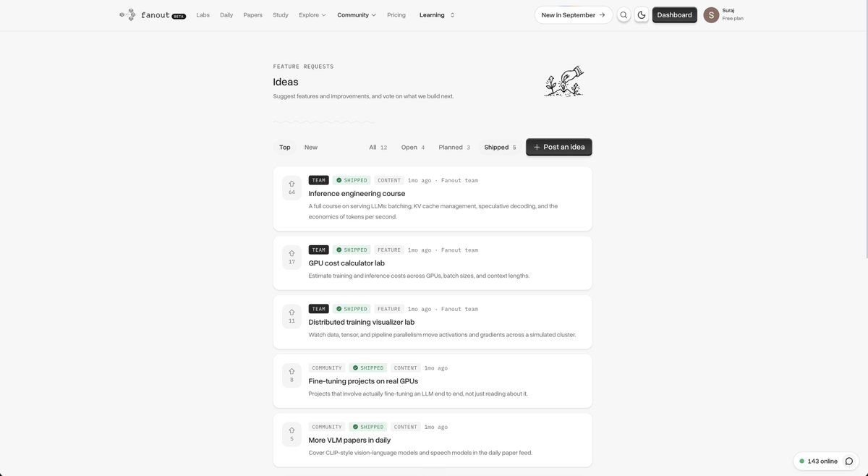868x476 pixels.
Task: Click the Fanout logo icon
Action: (127, 14)
